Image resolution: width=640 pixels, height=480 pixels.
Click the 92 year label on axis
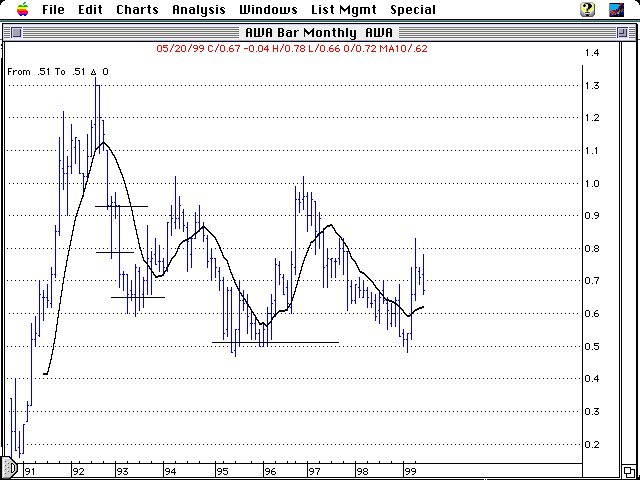tap(78, 471)
